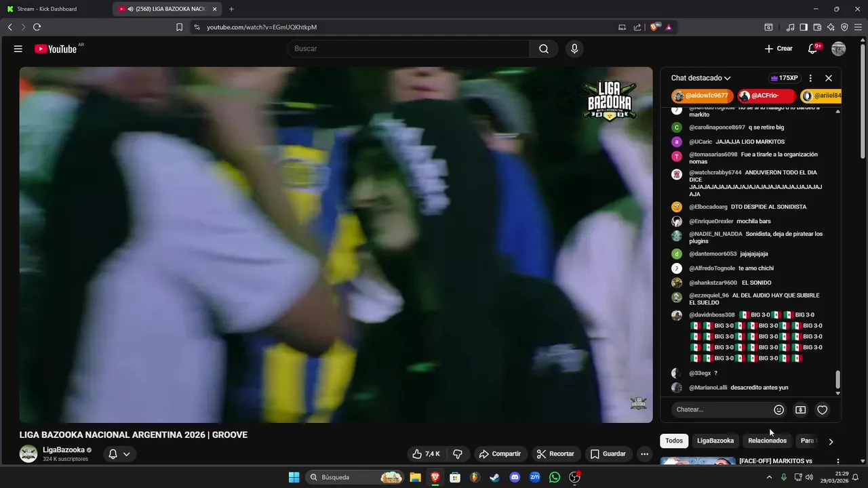Dislike the video
Viewport: 868px width, 488px height.
coord(458,454)
